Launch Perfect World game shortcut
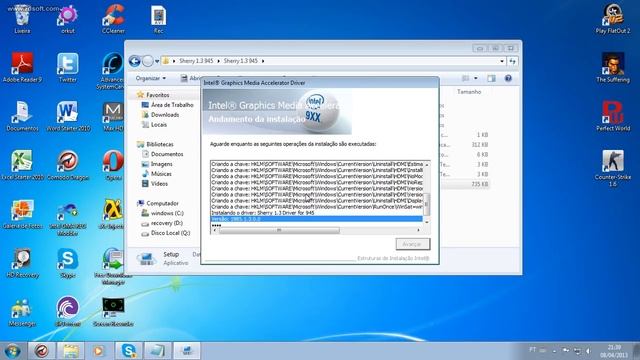This screenshot has width=640, height=360. (x=613, y=116)
